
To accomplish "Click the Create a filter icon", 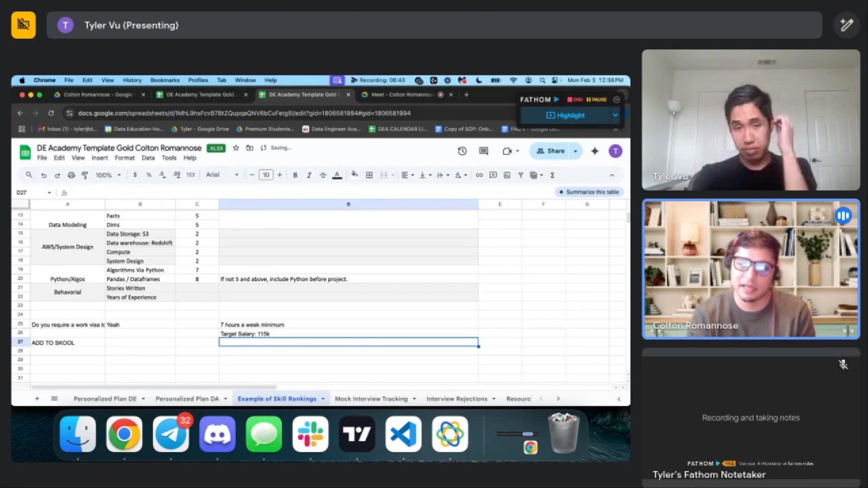I will [521, 175].
